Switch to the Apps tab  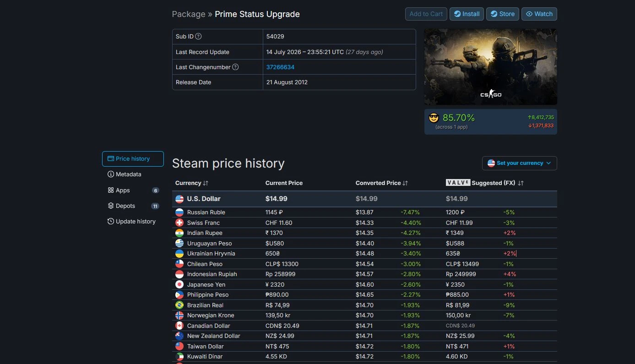point(133,190)
